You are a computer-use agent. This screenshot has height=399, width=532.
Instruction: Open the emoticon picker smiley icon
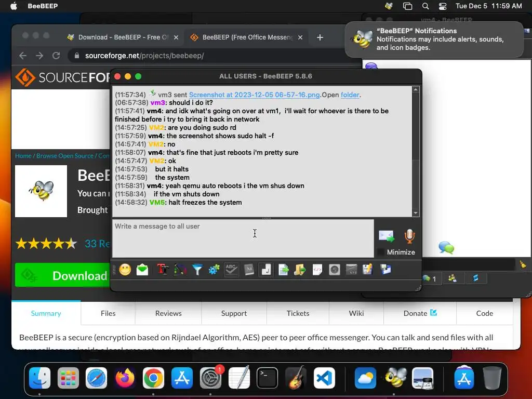[125, 270]
